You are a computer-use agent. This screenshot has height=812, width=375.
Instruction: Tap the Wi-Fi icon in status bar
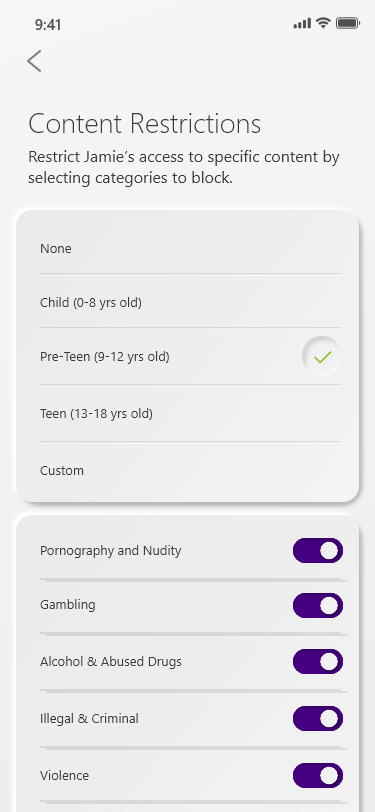coord(323,23)
